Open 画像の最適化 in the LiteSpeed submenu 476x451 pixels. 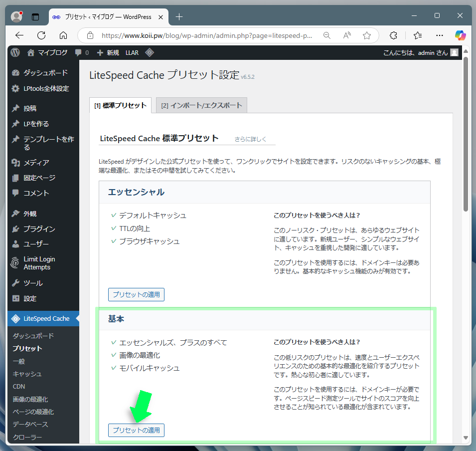click(30, 399)
